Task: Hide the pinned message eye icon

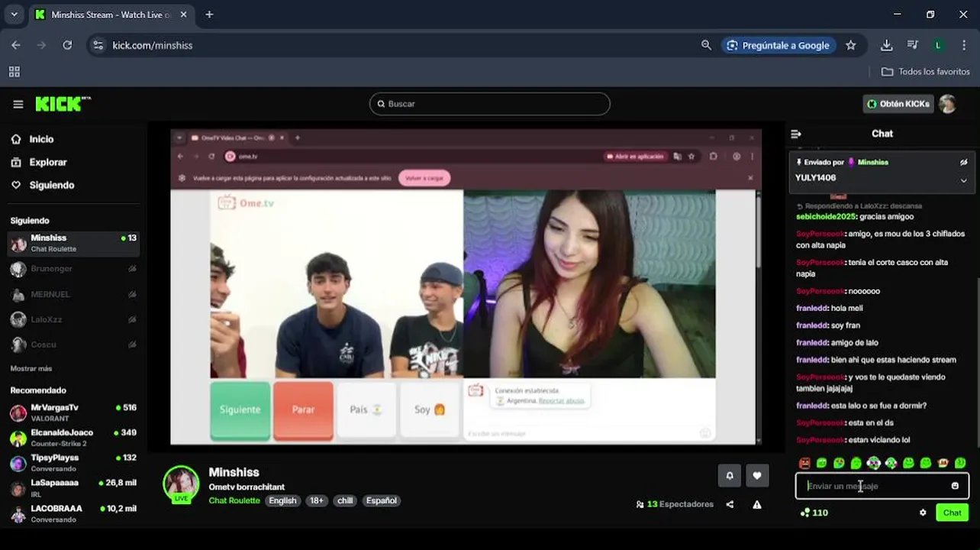Action: 963,162
